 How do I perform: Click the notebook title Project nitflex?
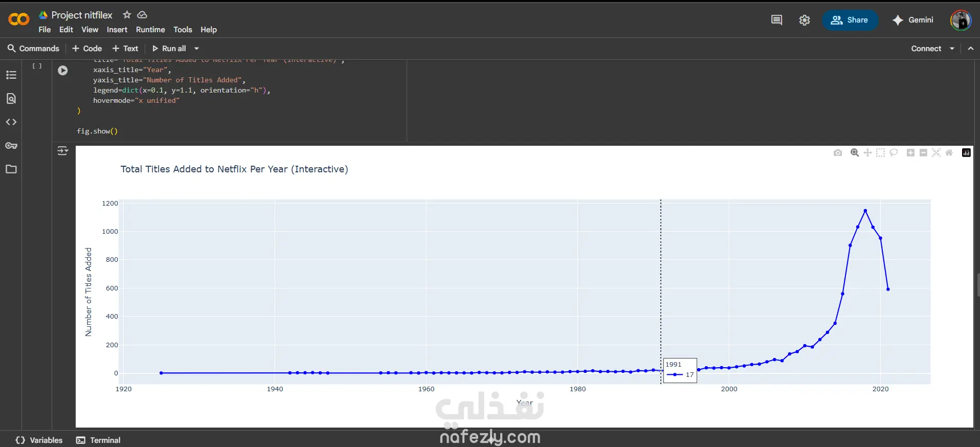[x=82, y=15]
